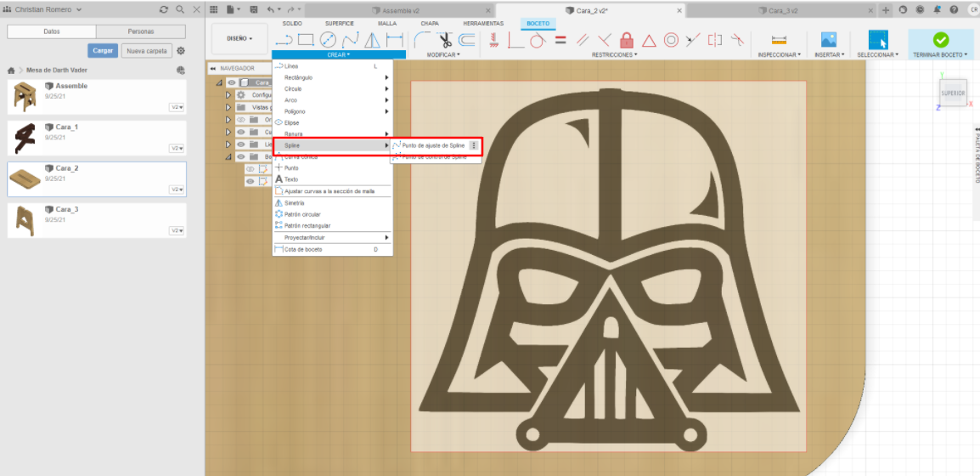The image size is (980, 476).
Task: Open the MODIFICAR dropdown
Action: pos(443,55)
